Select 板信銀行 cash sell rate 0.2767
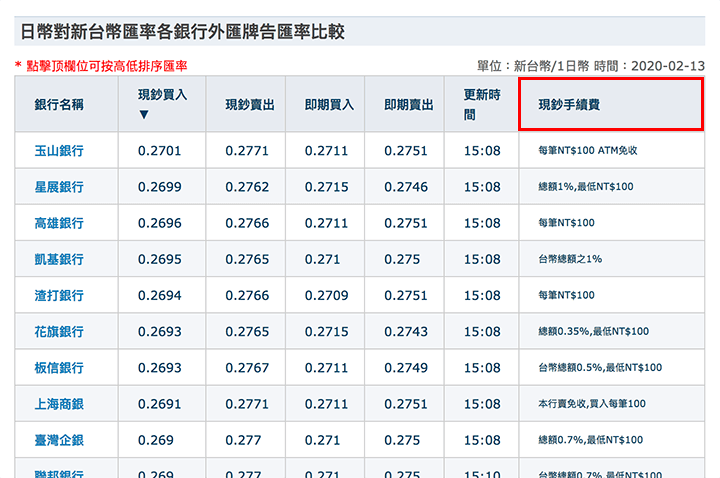This screenshot has height=478, width=720. coord(247,368)
